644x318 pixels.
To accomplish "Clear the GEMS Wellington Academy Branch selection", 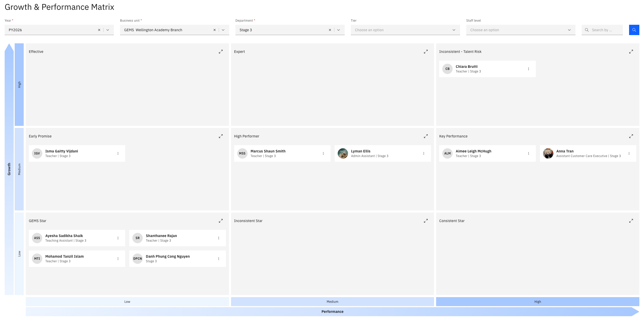I will [x=215, y=30].
